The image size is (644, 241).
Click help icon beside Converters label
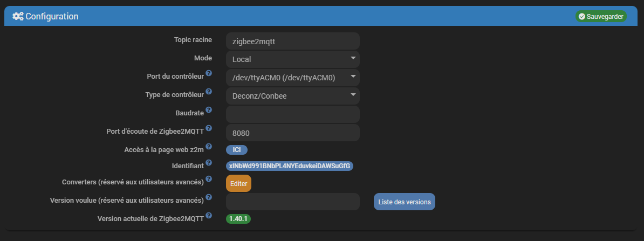point(209,178)
